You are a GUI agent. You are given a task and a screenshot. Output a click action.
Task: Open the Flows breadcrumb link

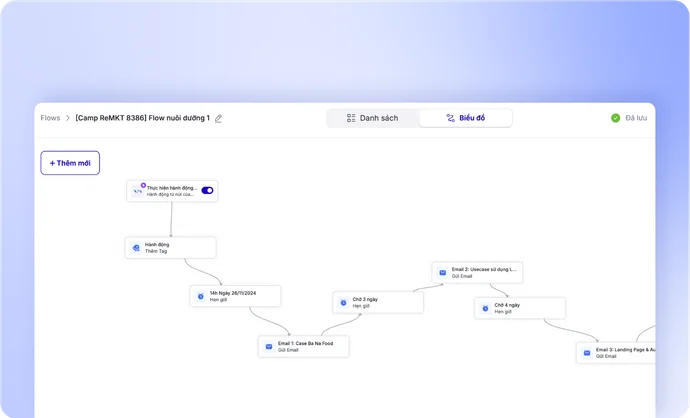point(50,118)
